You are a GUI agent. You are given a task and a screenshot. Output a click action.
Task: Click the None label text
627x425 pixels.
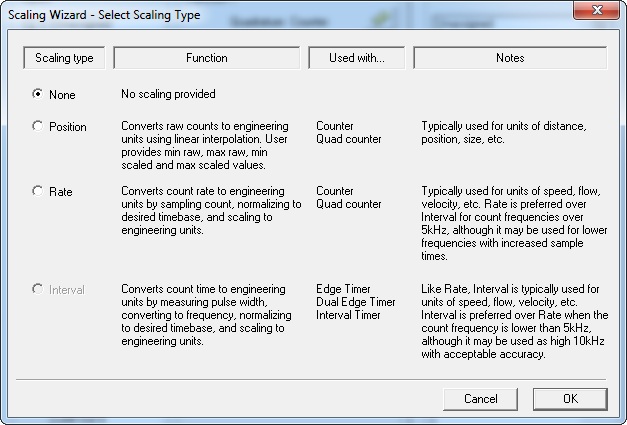pos(62,95)
